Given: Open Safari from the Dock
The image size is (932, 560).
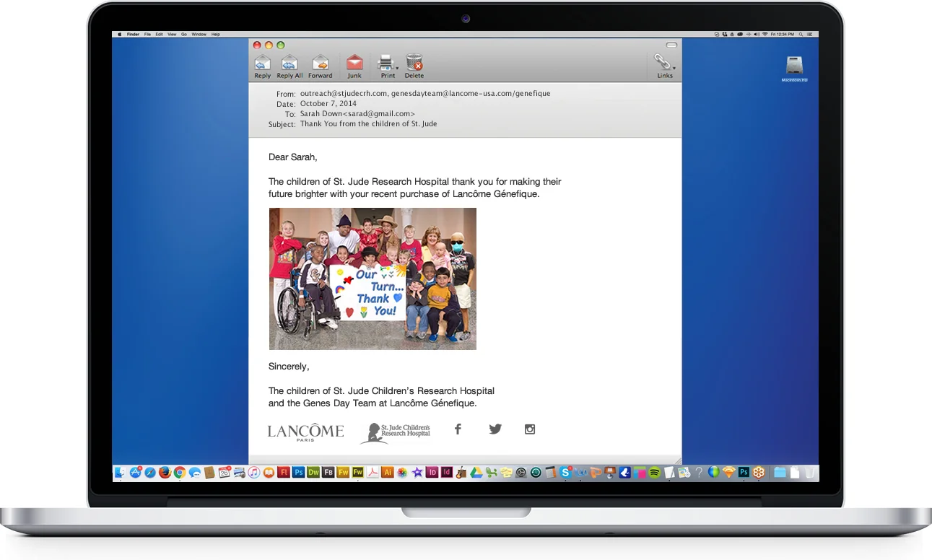Looking at the screenshot, I should pos(150,472).
